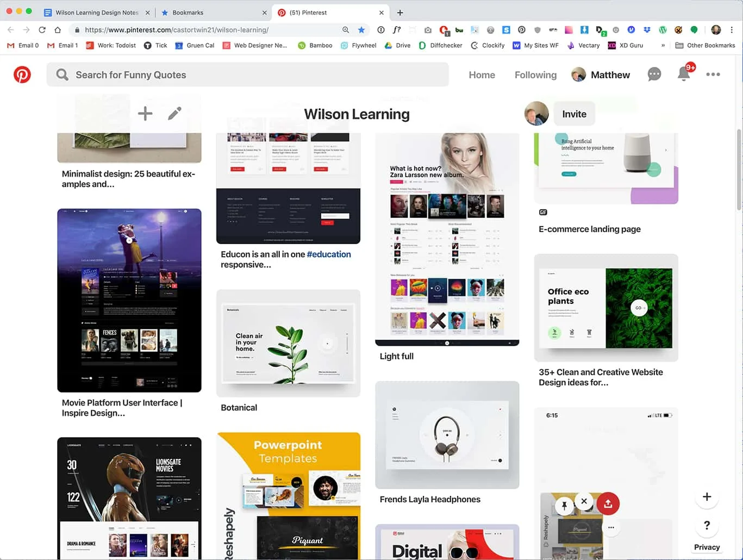Dismiss the overlay with the X circle
This screenshot has width=743, height=560.
584,501
